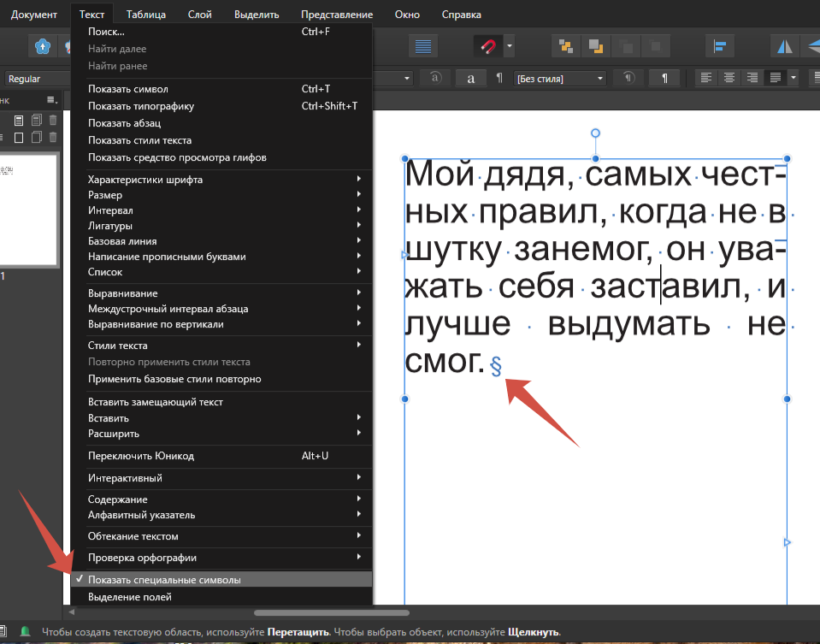
Task: Flip the selection horizontally
Action: 783,46
